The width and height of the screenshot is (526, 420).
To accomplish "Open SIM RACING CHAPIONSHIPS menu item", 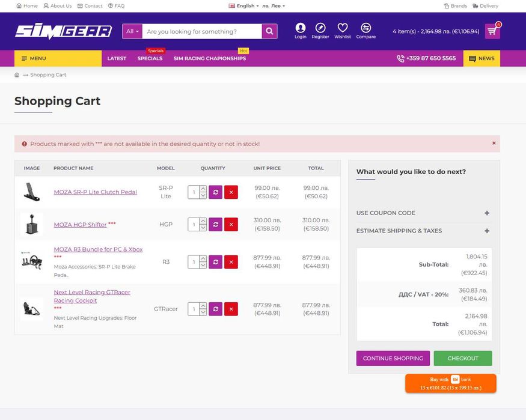I will (x=210, y=58).
